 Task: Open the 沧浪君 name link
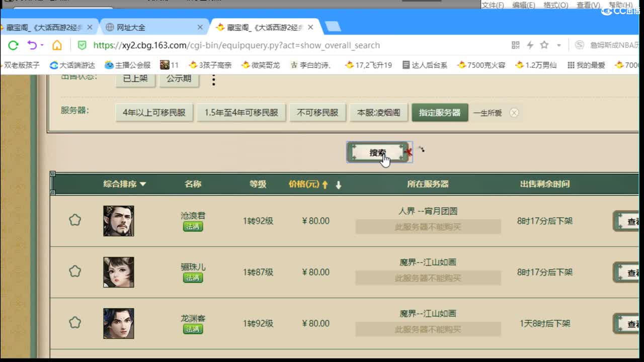(x=193, y=216)
